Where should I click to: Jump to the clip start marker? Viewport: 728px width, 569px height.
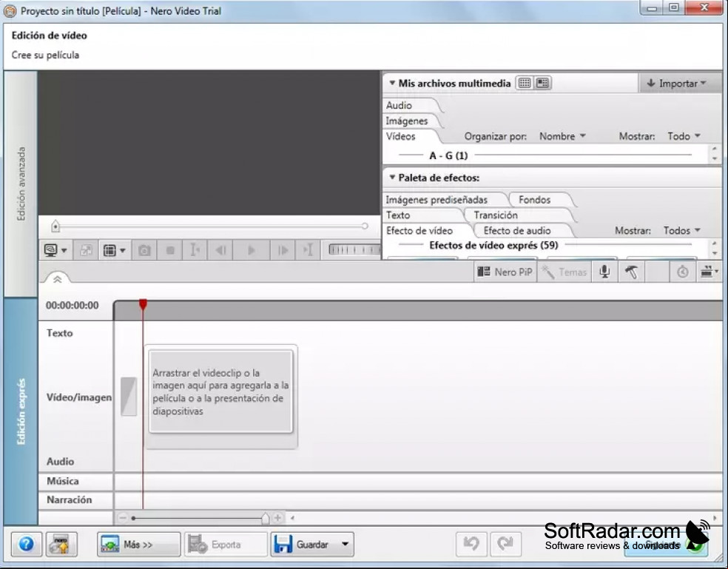[x=195, y=250]
